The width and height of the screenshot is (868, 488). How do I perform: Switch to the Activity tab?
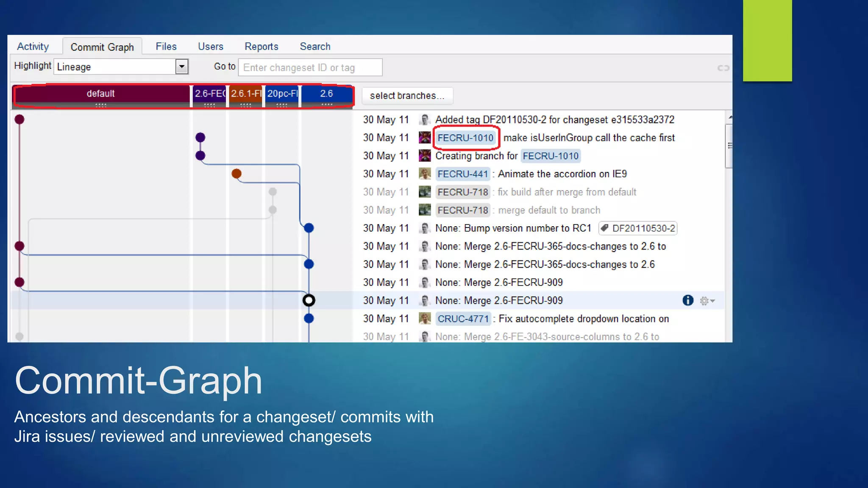33,46
